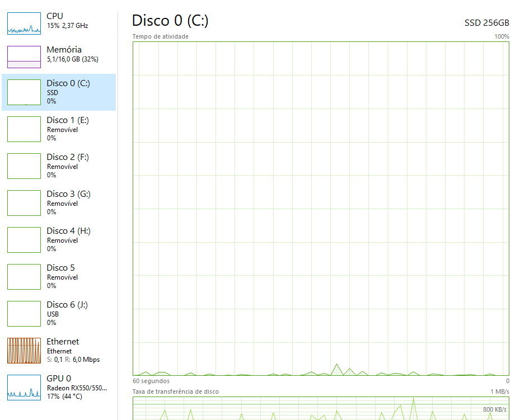
Task: Open the Memória performance entry
Action: [x=59, y=56]
